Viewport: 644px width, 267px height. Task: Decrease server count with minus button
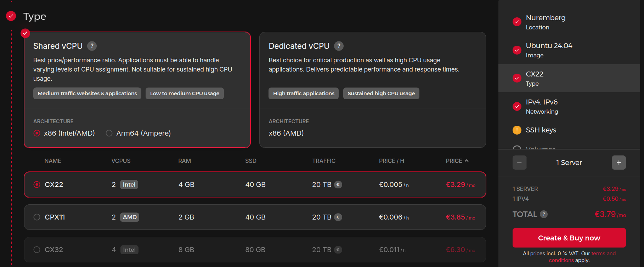pos(519,163)
